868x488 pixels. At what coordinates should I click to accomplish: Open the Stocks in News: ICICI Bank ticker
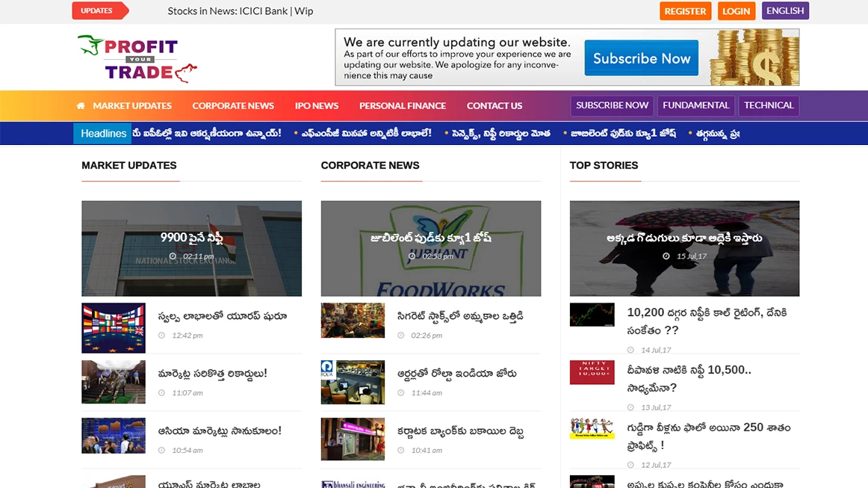tap(241, 11)
